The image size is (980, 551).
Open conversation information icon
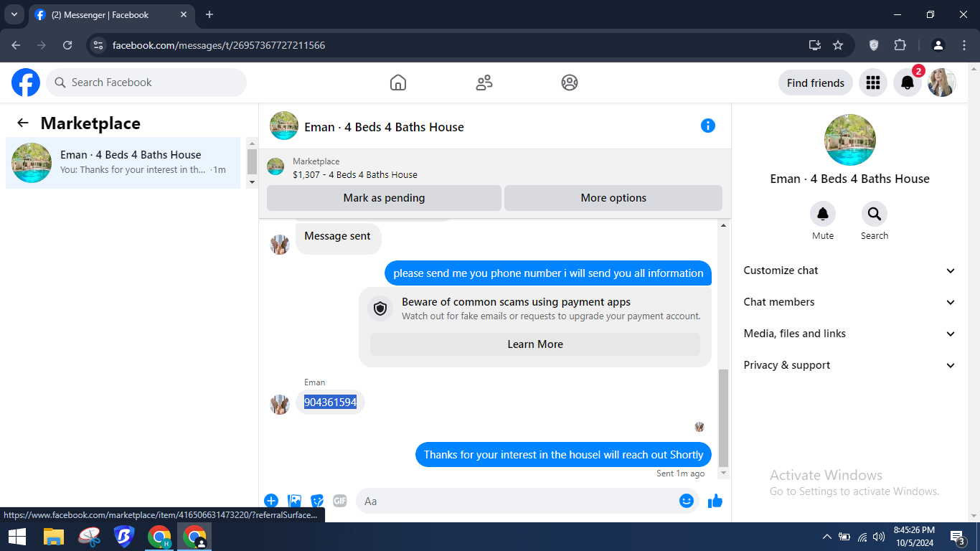[x=708, y=126]
